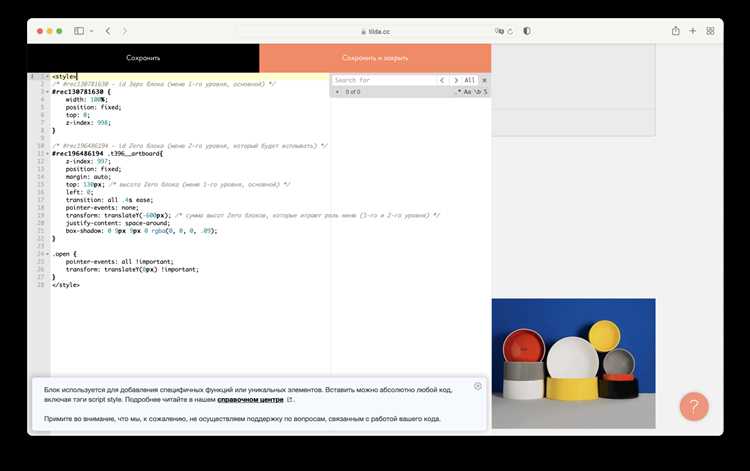Open the справочном центре link

(249, 399)
